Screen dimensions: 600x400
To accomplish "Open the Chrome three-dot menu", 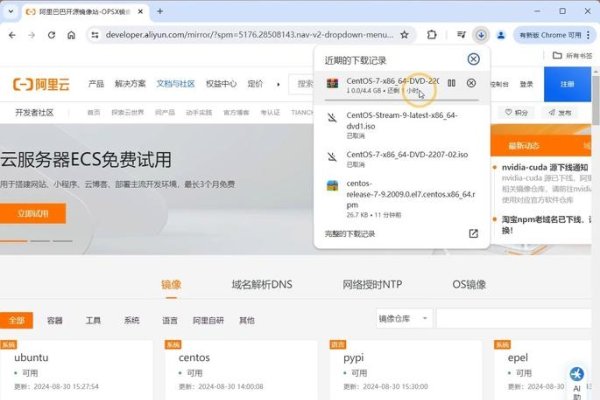I will [x=589, y=35].
